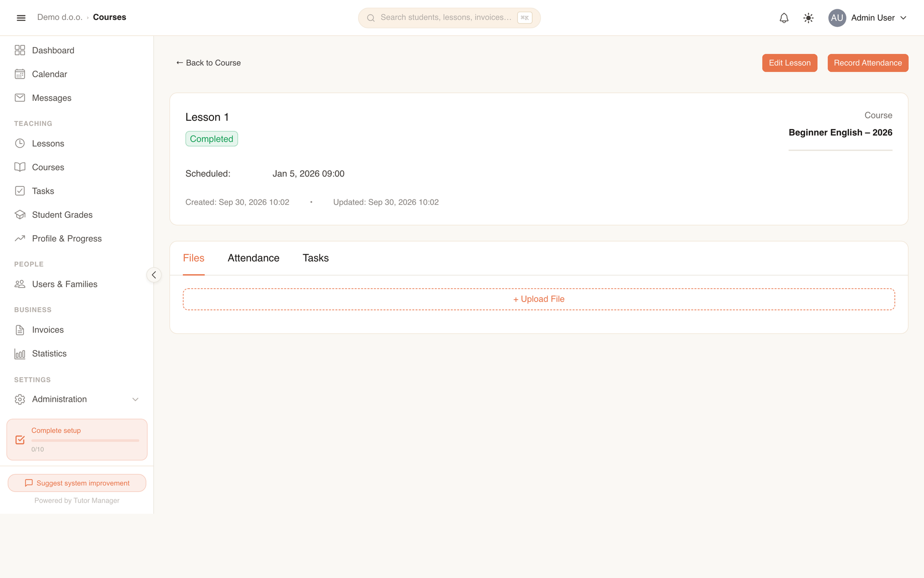The height and width of the screenshot is (578, 924).
Task: Click the Upload File dashed area
Action: click(539, 299)
